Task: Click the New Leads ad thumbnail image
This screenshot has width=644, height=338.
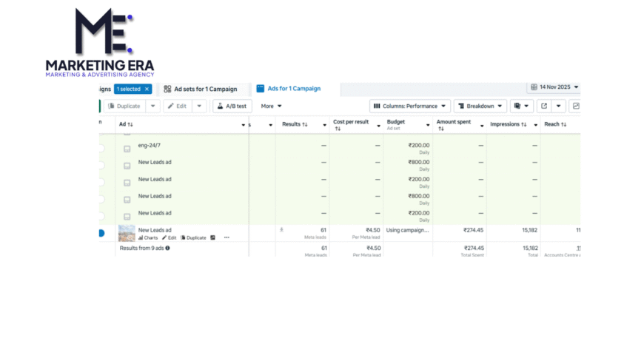Action: click(127, 233)
